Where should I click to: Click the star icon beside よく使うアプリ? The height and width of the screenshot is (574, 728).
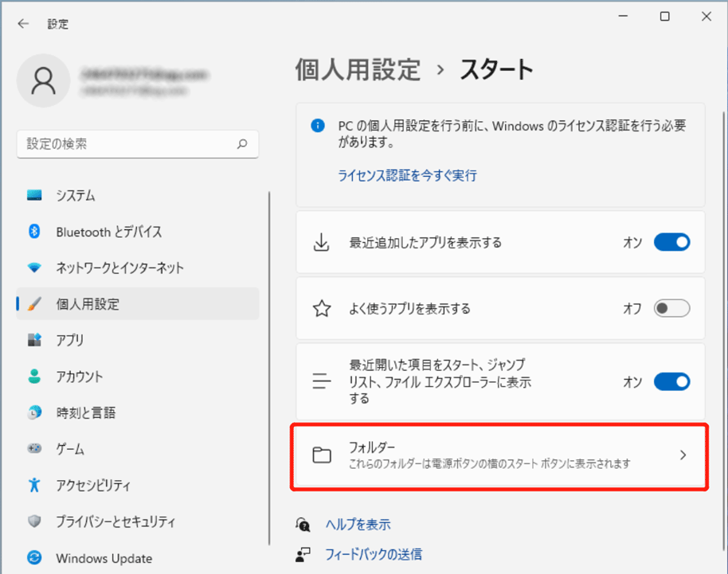(x=322, y=308)
